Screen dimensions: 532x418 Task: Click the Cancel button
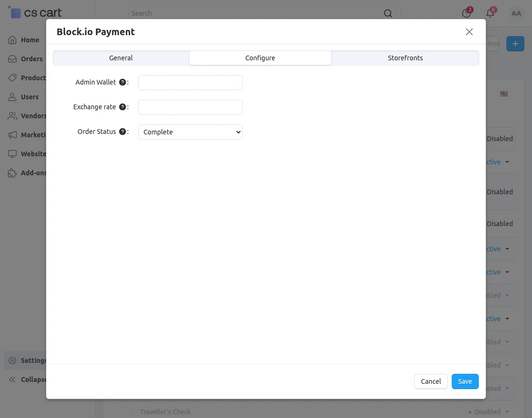pos(431,381)
